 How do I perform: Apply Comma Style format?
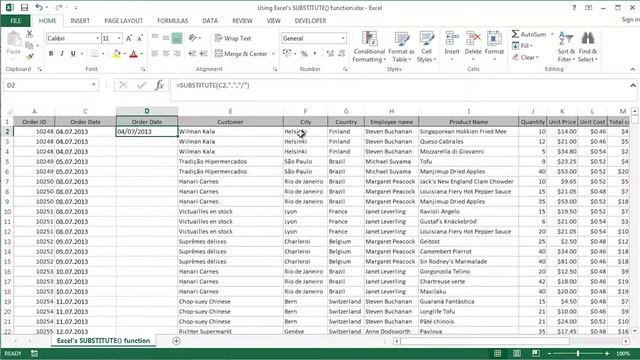[x=315, y=53]
